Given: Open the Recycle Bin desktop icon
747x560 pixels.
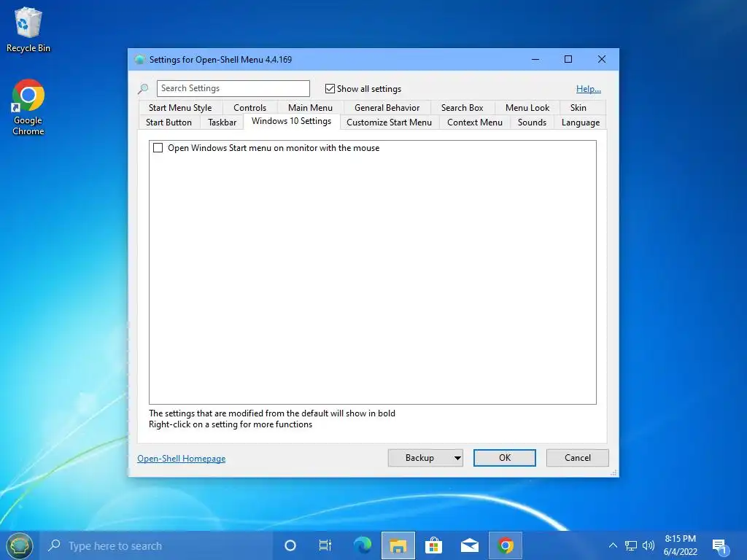Looking at the screenshot, I should [x=28, y=29].
